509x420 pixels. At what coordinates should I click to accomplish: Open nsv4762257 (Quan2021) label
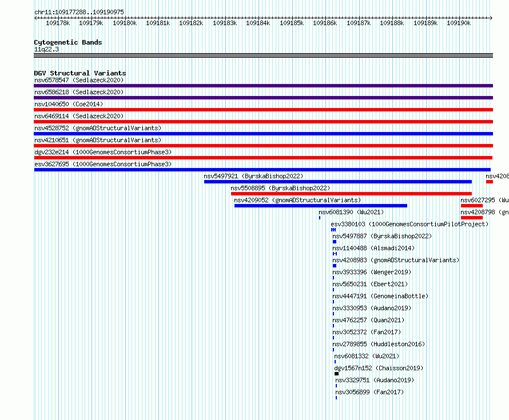tap(368, 320)
